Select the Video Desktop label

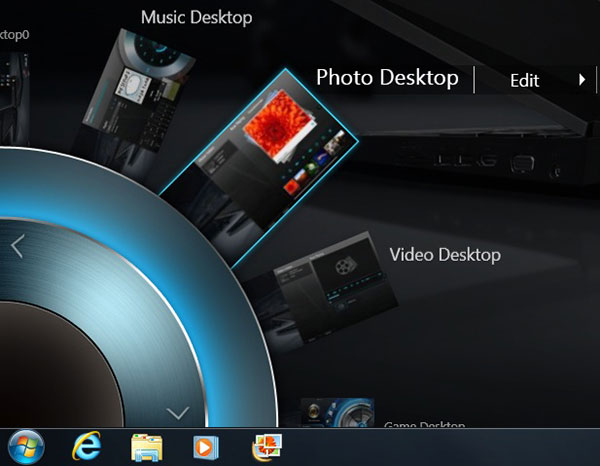[444, 255]
